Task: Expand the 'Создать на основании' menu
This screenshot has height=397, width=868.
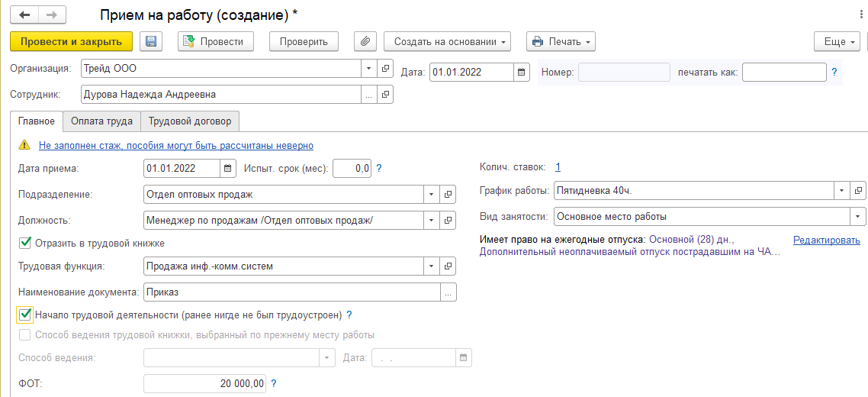Action: [447, 42]
